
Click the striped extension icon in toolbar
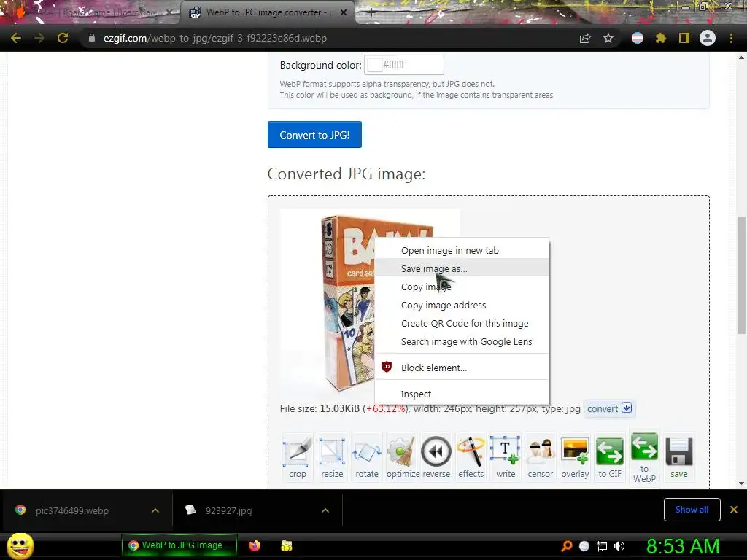(x=638, y=38)
